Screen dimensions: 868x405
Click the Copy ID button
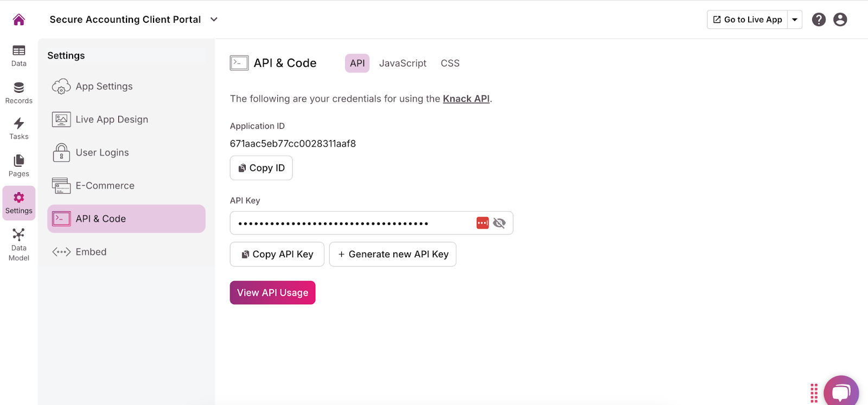click(x=261, y=168)
